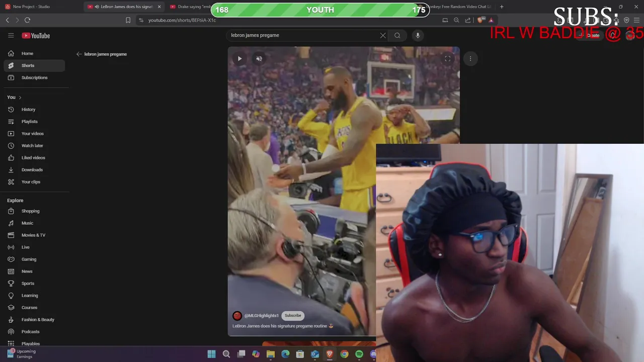The height and width of the screenshot is (362, 644).
Task: Open watch History
Action: tap(34, 109)
